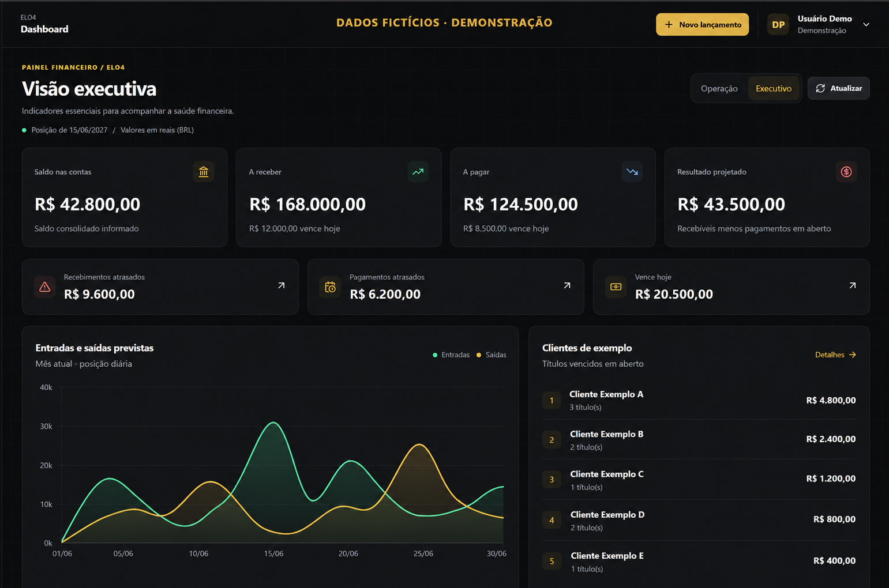Select the Cliente Exemplo D row
Screen dimensions: 889x588
699,520
